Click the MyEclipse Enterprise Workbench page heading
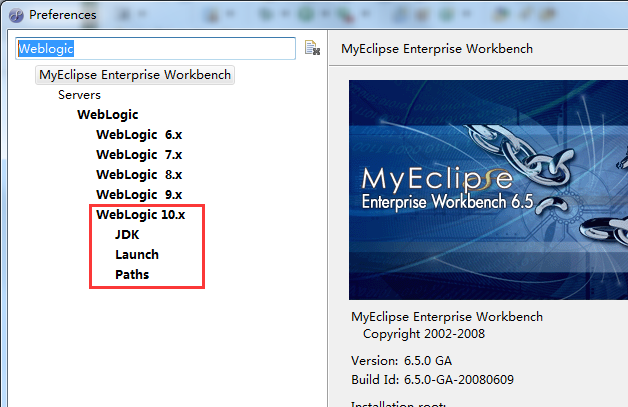Screen dimensions: 628x407 coord(437,49)
